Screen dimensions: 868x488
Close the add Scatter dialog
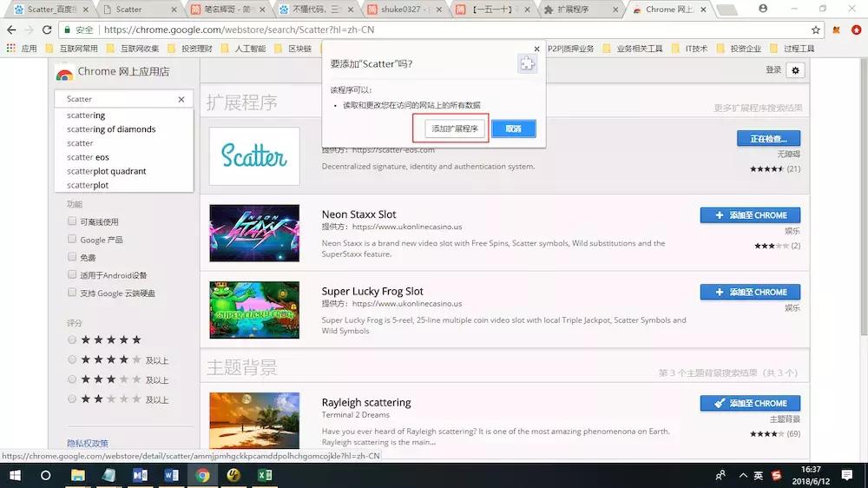[536, 49]
